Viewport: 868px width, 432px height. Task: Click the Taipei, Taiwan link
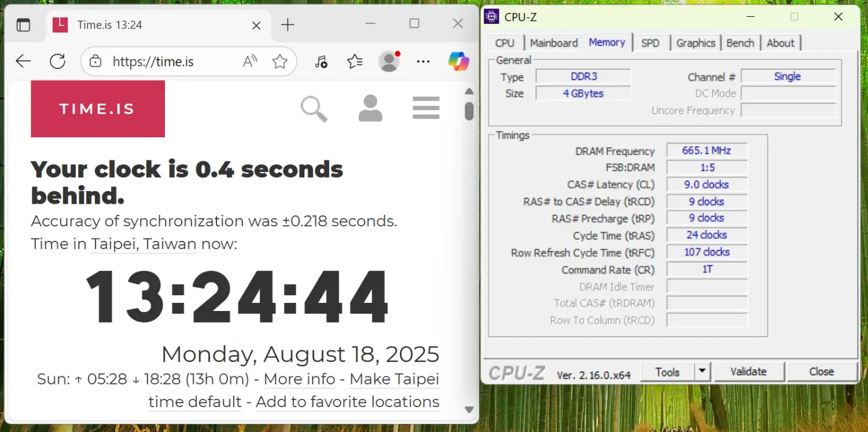[144, 244]
